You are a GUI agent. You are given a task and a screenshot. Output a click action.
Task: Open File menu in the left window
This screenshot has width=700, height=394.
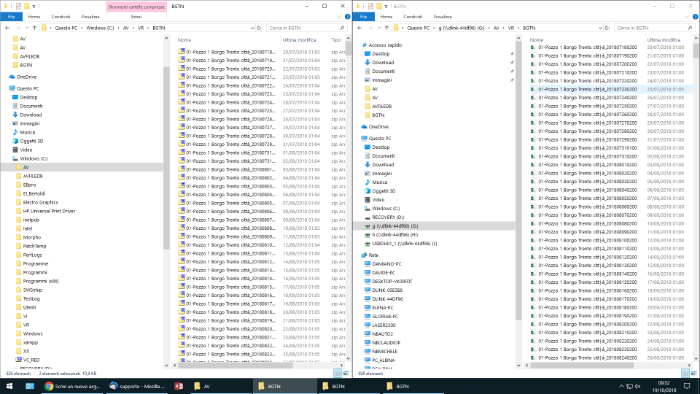12,17
